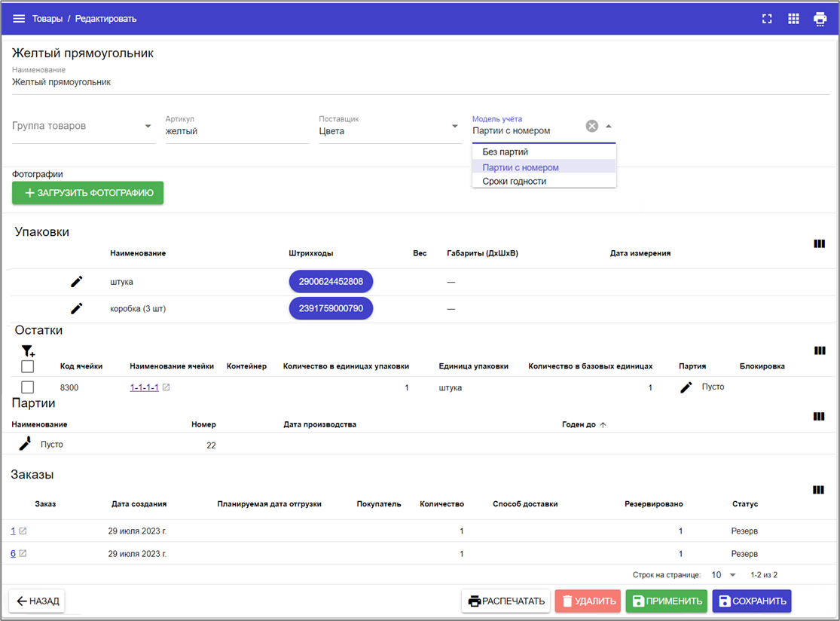Open the apps grid icon
The width and height of the screenshot is (840, 621).
(x=793, y=19)
